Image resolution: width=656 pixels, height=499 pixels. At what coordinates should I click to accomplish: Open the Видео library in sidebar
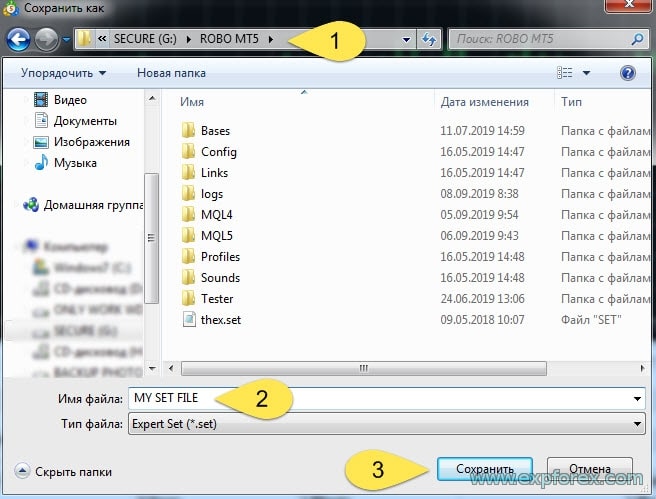tap(69, 100)
